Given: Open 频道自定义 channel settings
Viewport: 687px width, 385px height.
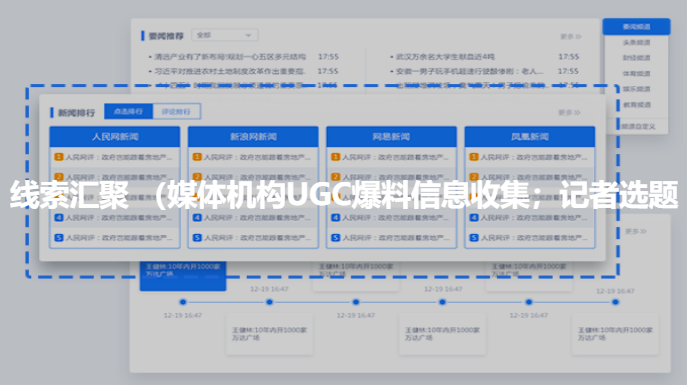Looking at the screenshot, I should (x=638, y=126).
